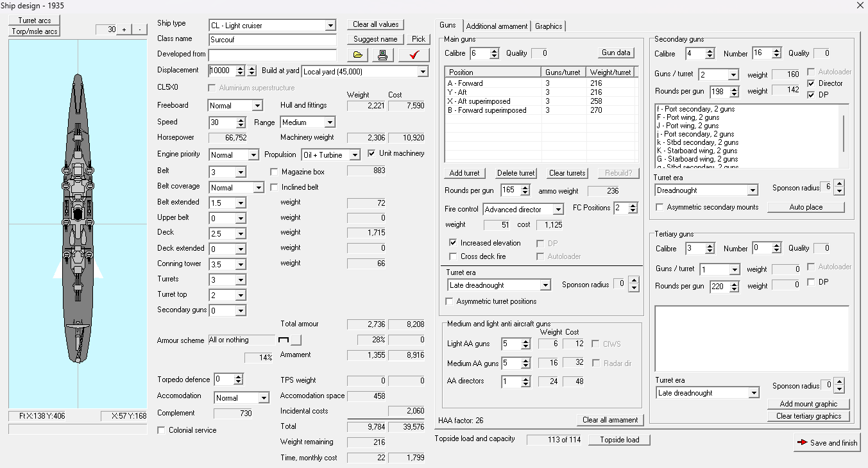Click Suggest name button
Screen dimensions: 868x468
tap(376, 39)
